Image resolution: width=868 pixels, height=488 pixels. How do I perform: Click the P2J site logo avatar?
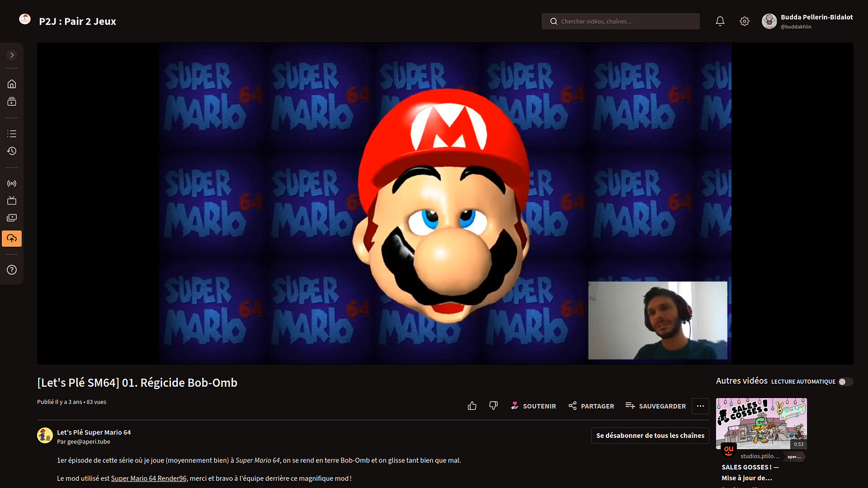[24, 20]
